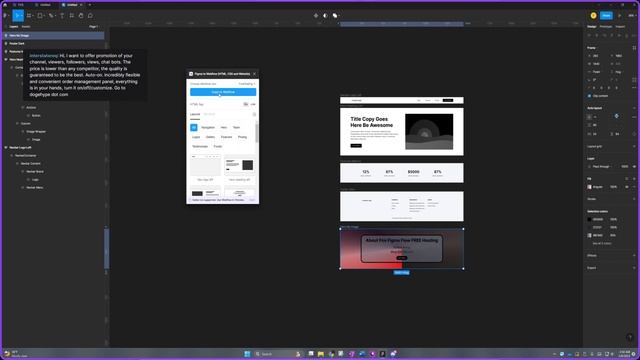This screenshot has height=360, width=640.
Task: Open the Pass through blend mode dropdown
Action: (x=601, y=167)
